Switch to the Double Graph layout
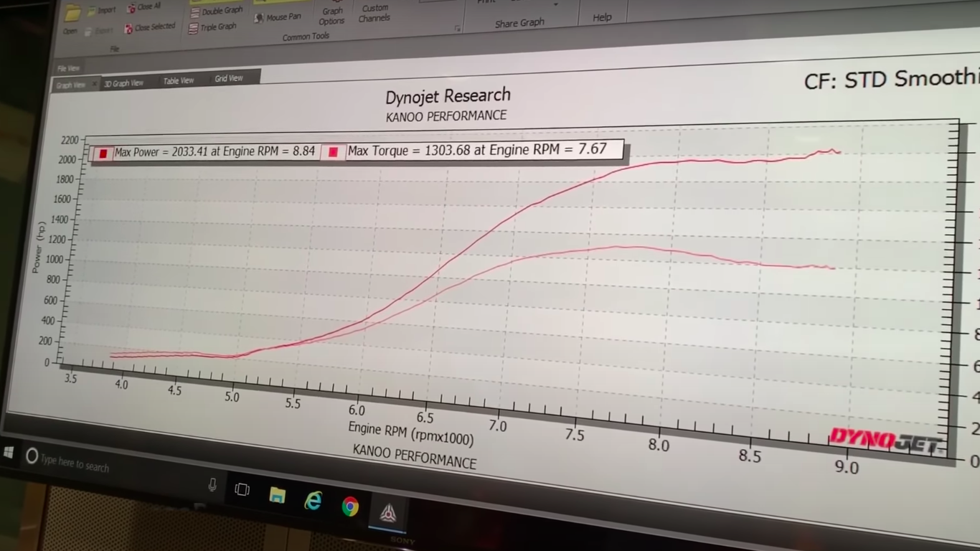The image size is (980, 551). click(x=216, y=11)
